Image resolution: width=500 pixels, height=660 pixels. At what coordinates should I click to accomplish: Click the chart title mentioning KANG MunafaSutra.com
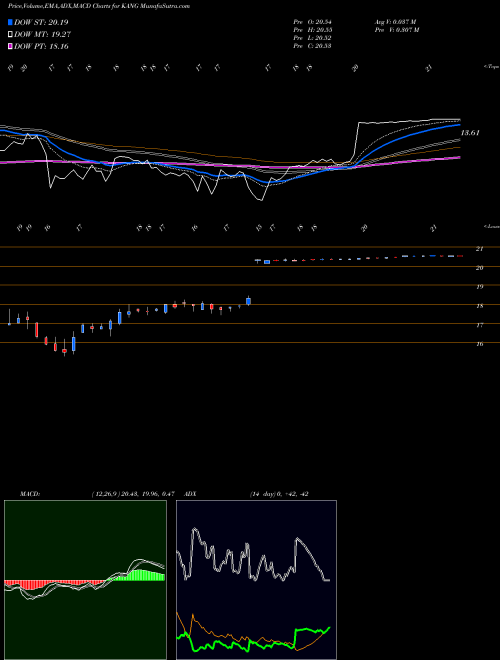[x=98, y=6]
